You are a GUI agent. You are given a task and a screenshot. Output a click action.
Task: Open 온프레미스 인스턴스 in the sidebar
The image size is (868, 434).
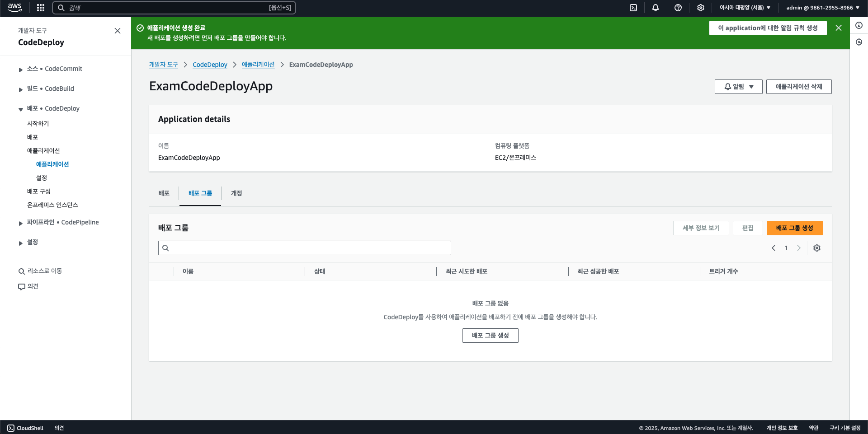[x=52, y=205]
